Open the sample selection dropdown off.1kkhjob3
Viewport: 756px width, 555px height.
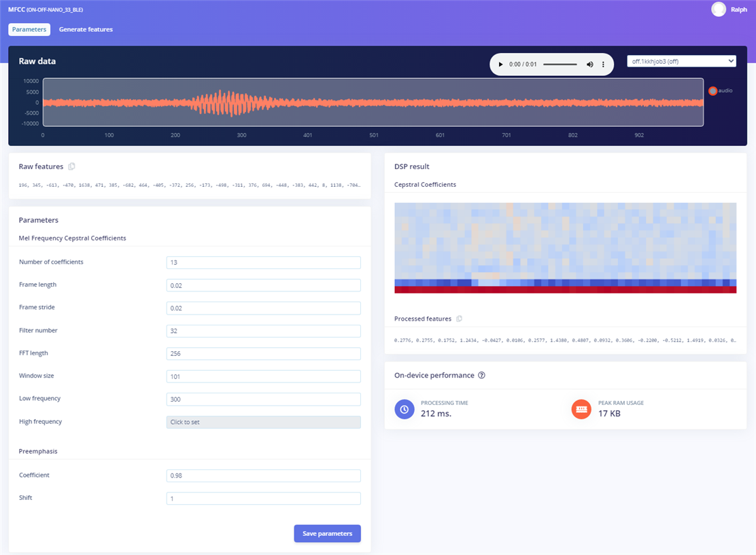coord(681,61)
